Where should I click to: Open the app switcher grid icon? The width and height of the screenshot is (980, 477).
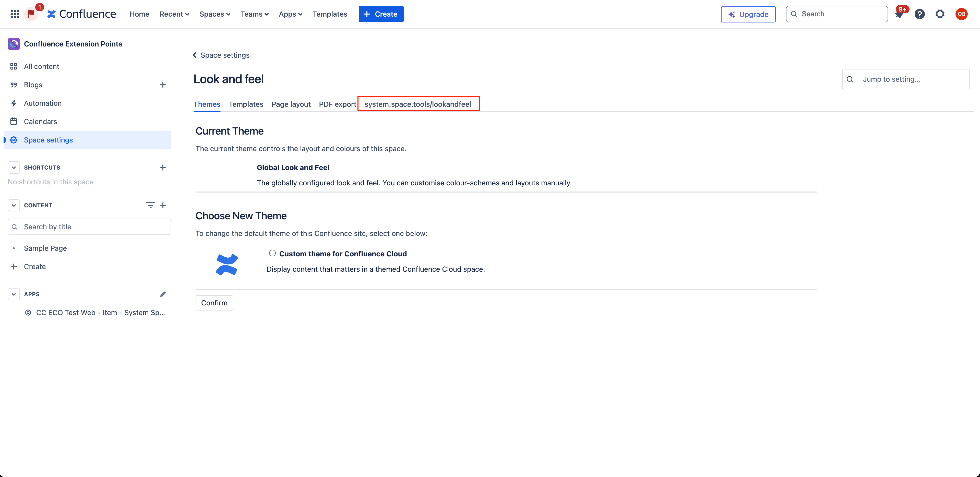[x=15, y=14]
